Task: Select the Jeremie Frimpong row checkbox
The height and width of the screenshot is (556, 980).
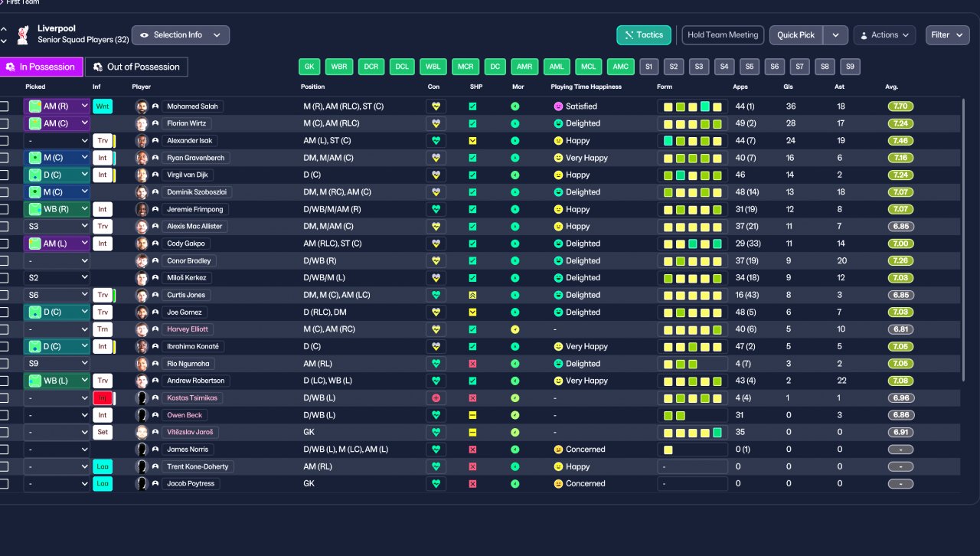Action: (5, 209)
